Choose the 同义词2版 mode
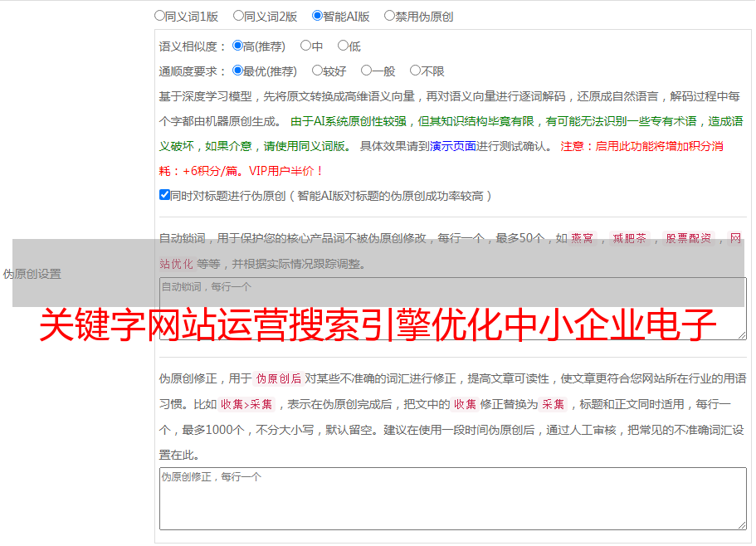 (x=239, y=16)
